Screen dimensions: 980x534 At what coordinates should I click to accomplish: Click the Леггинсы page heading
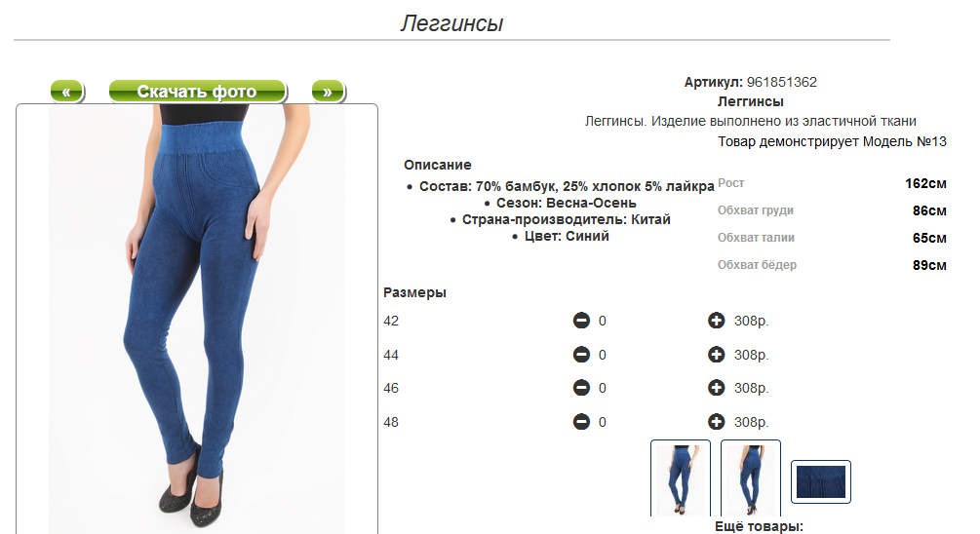[x=451, y=23]
